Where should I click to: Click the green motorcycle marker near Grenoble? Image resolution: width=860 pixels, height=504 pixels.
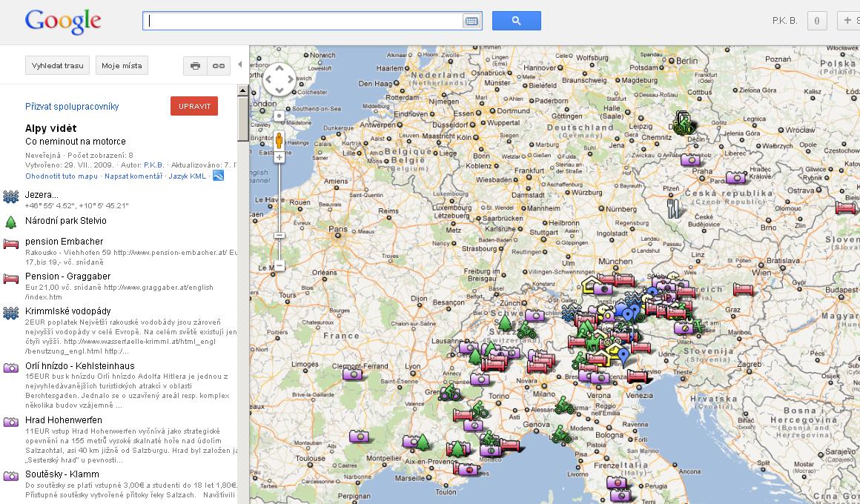tap(450, 392)
